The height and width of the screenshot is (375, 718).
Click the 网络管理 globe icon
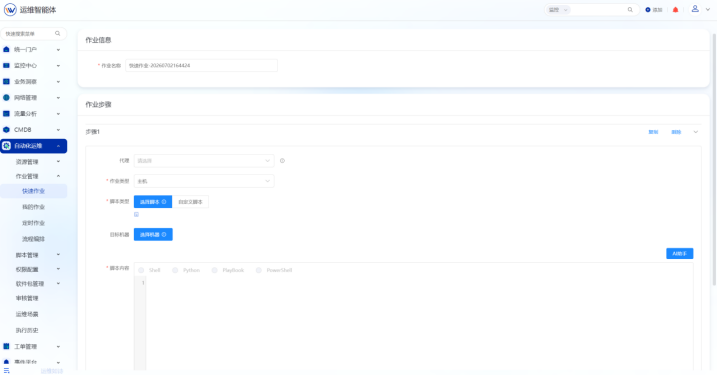tap(6, 98)
